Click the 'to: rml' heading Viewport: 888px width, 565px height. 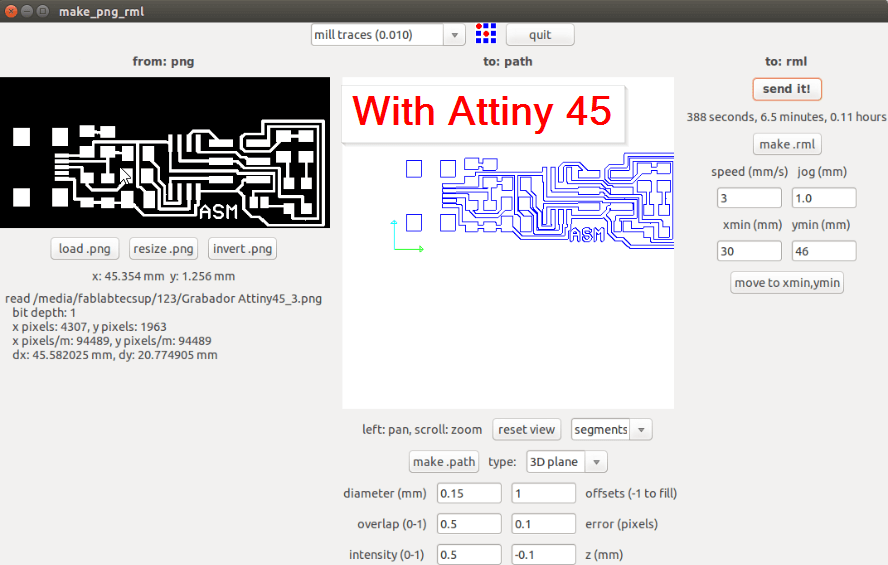(x=786, y=61)
